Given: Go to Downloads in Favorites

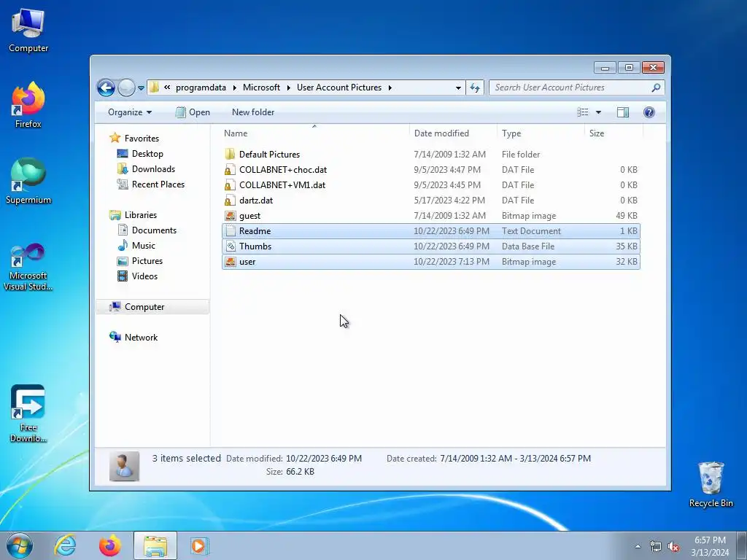Looking at the screenshot, I should pos(153,169).
